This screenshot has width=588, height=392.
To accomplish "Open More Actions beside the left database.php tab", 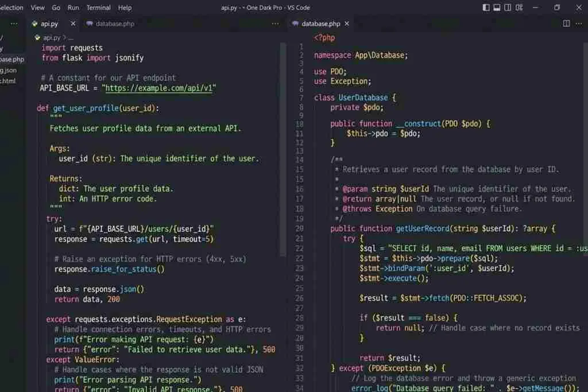I will (275, 24).
